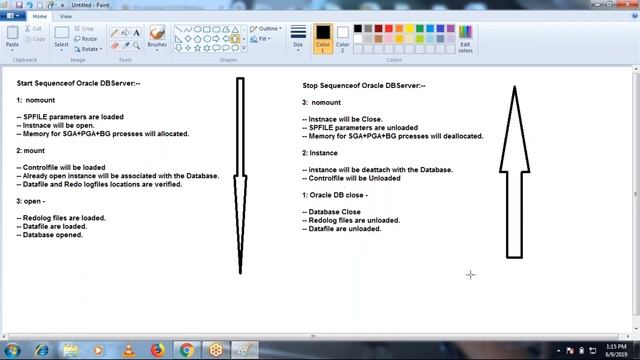
Task: Select Color 1 foreground box
Action: pos(322,39)
